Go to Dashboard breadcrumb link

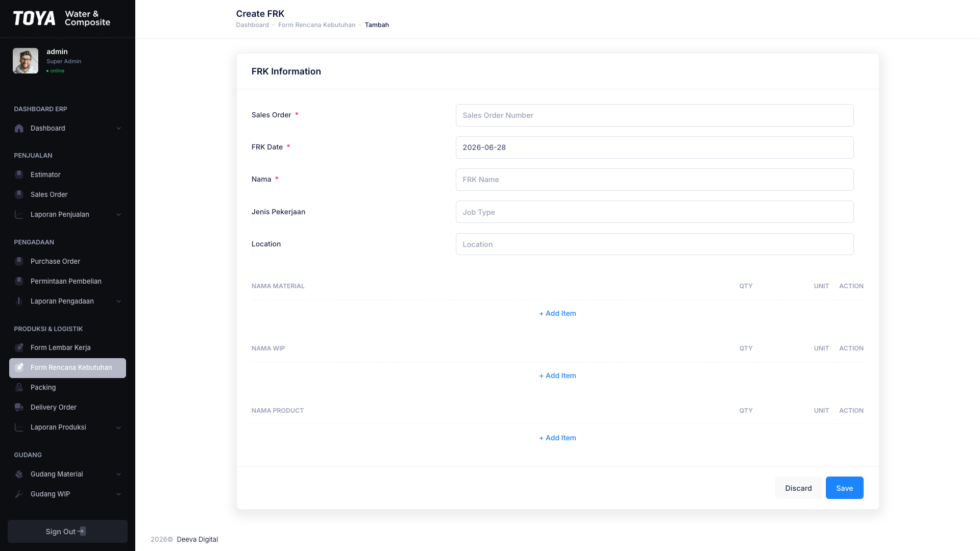pyautogui.click(x=252, y=25)
